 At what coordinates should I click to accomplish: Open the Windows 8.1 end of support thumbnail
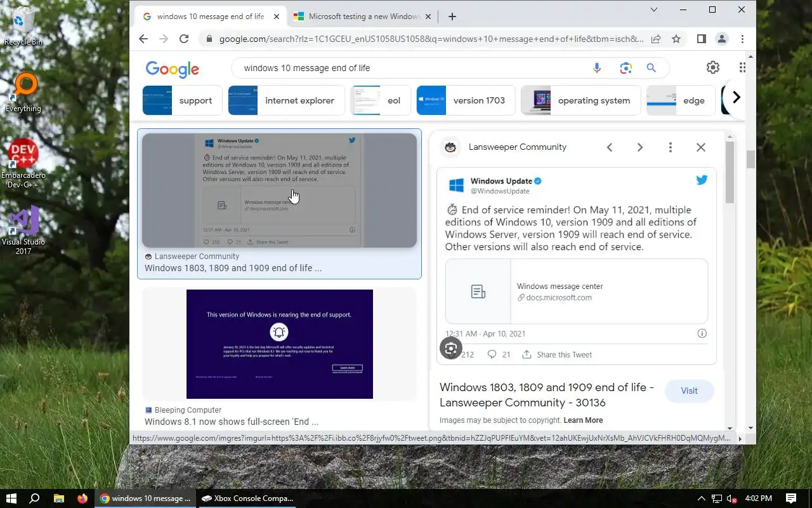click(279, 344)
